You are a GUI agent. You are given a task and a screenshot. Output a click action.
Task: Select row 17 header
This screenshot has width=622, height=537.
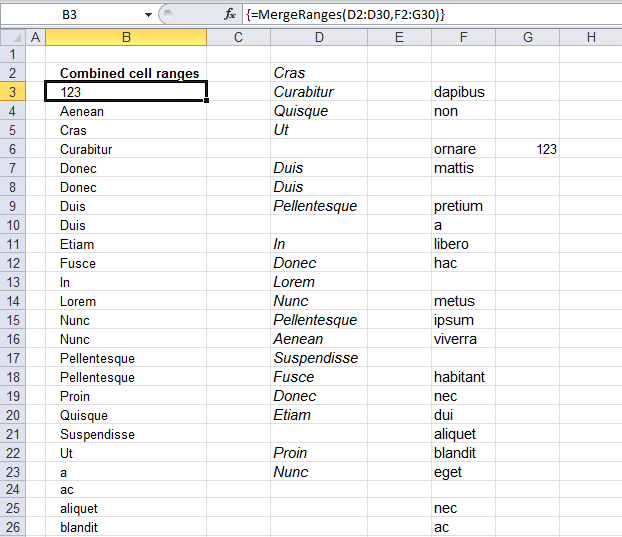click(13, 358)
